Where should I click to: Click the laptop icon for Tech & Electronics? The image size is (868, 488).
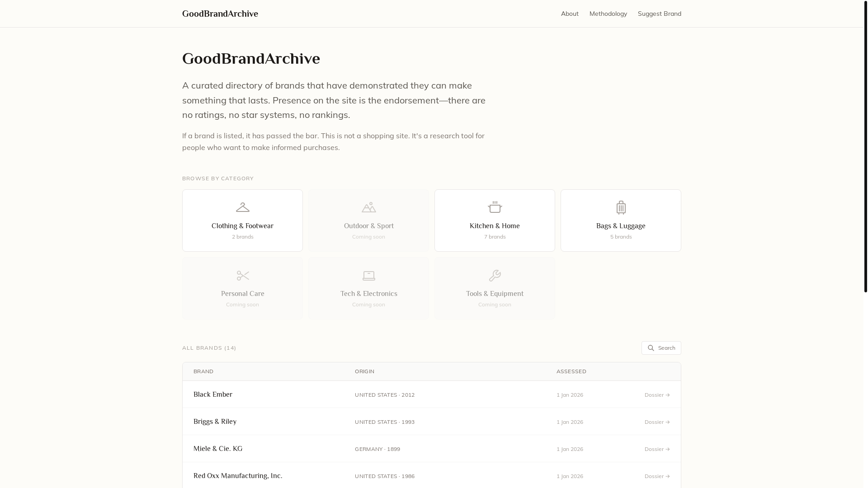coord(369,276)
